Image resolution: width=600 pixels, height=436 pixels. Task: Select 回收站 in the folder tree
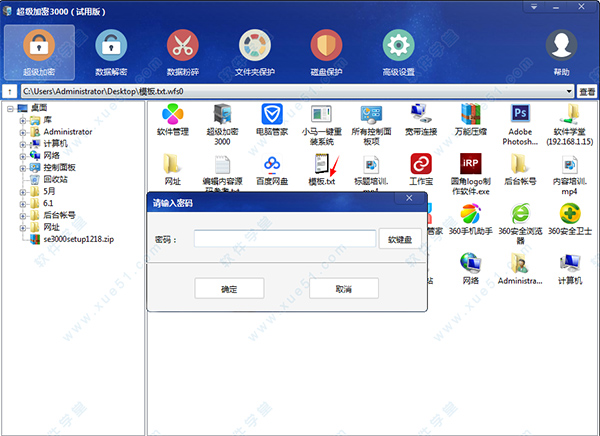tap(57, 180)
